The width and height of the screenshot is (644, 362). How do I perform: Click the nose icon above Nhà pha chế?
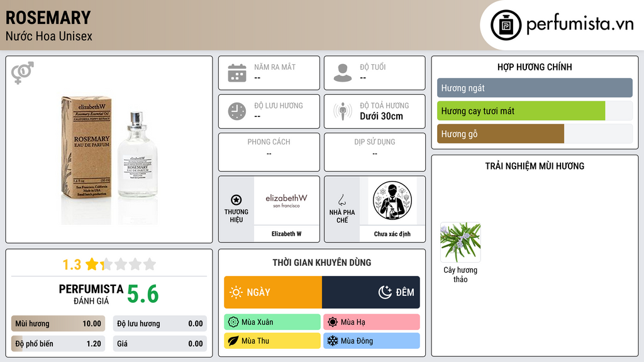pos(341,200)
